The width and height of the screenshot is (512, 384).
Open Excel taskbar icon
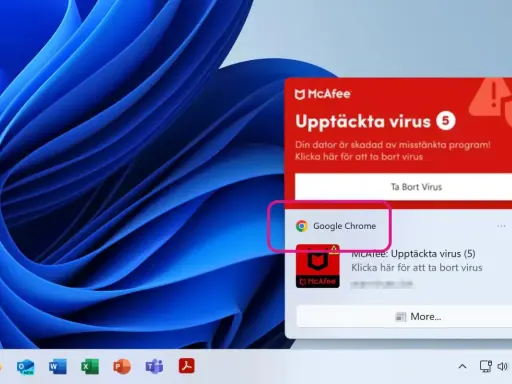tap(90, 367)
